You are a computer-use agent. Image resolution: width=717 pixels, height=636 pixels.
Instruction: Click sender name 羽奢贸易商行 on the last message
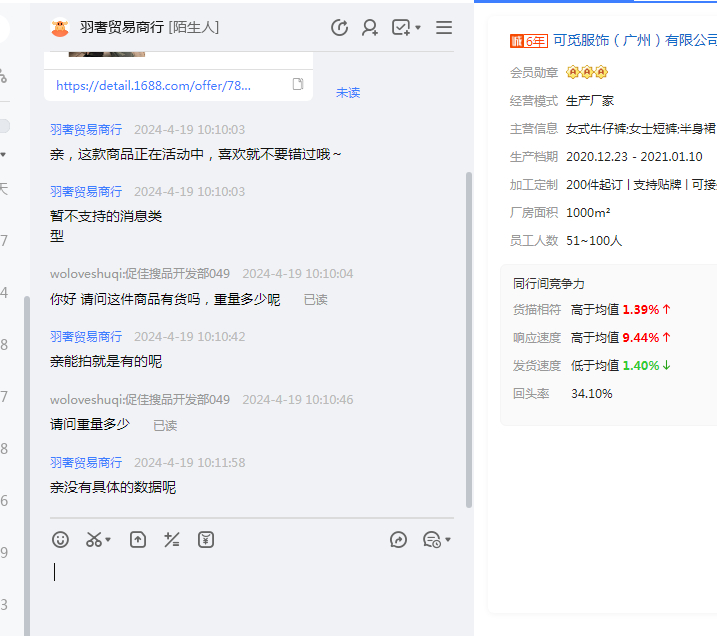86,463
